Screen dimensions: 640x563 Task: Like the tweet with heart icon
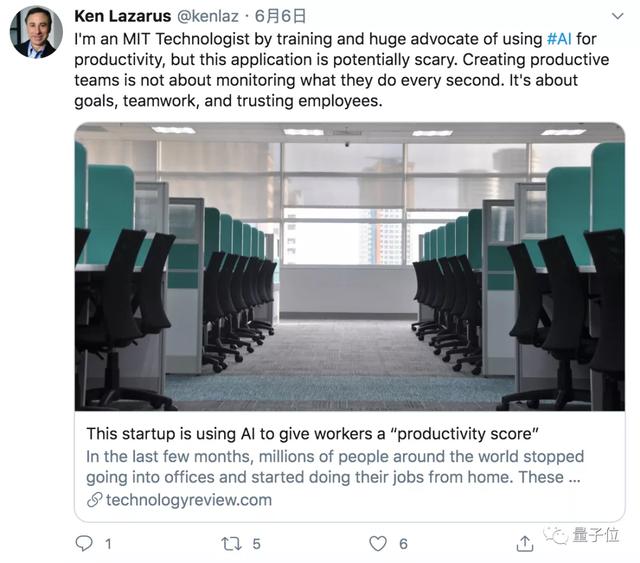click(378, 544)
